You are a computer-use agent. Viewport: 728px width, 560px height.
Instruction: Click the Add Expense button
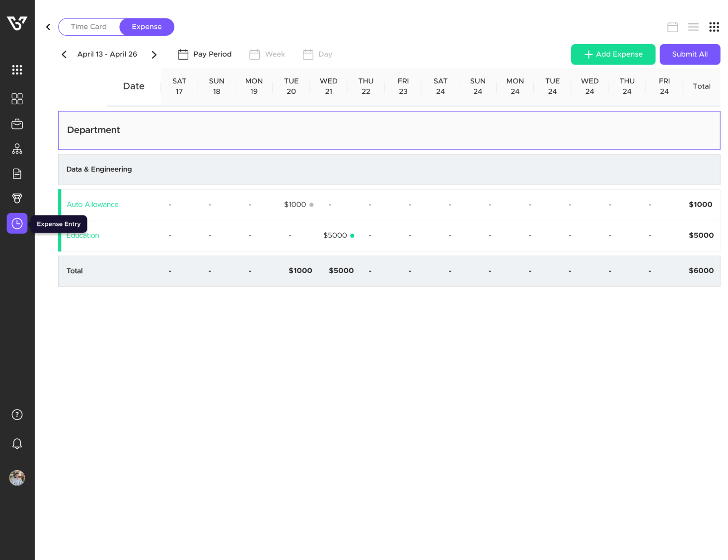point(613,54)
